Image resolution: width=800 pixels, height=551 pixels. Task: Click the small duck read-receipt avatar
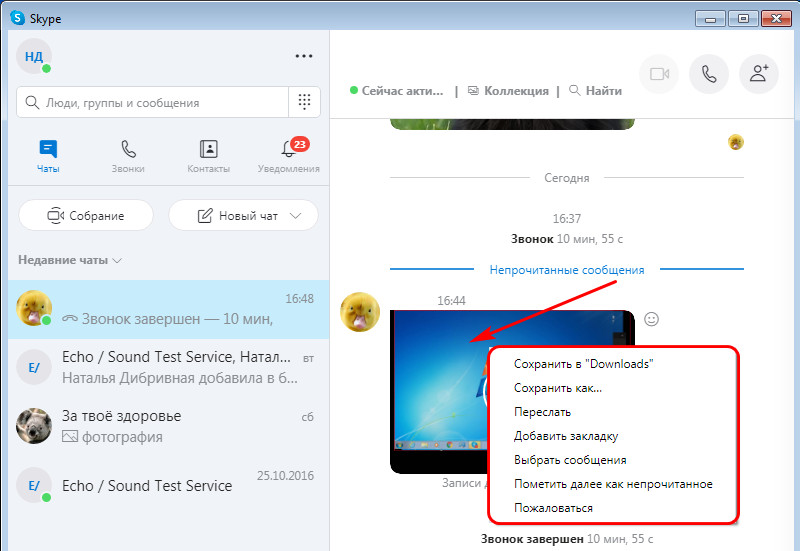pos(736,142)
